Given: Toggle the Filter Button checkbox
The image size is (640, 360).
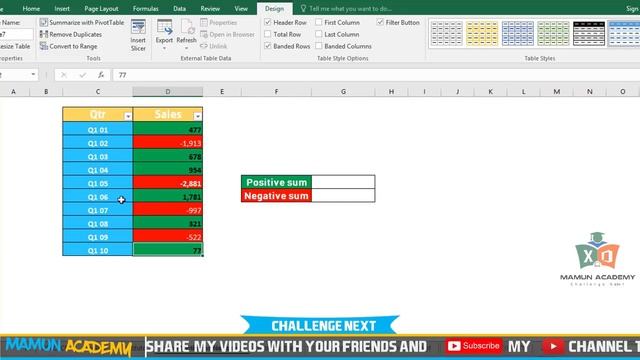Looking at the screenshot, I should (x=380, y=22).
